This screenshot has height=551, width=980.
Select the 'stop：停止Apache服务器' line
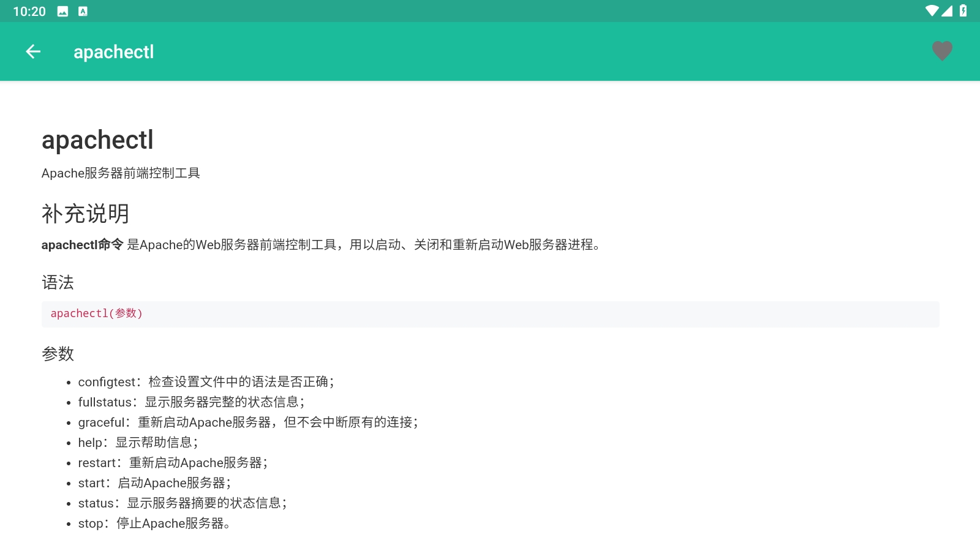[x=154, y=523]
